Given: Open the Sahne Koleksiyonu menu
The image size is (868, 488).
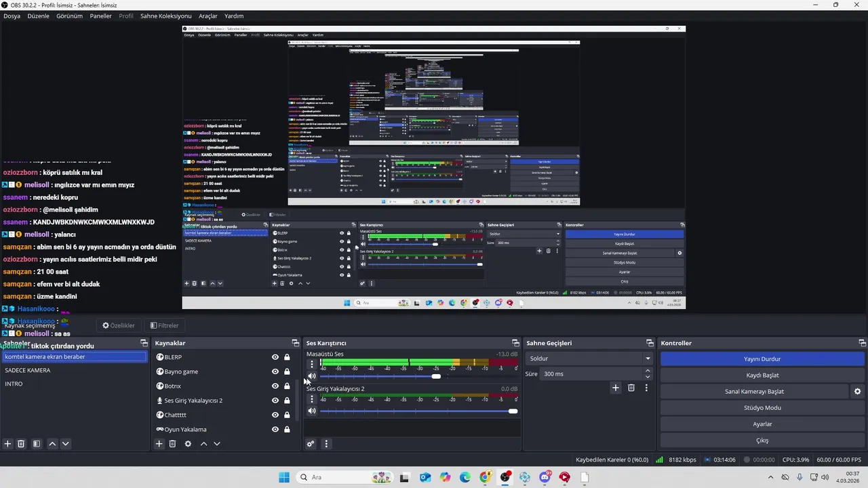Looking at the screenshot, I should pyautogui.click(x=165, y=16).
